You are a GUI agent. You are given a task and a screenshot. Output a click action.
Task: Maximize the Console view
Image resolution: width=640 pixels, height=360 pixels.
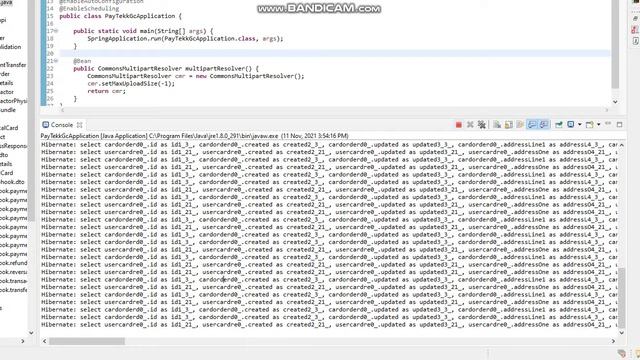coord(619,124)
